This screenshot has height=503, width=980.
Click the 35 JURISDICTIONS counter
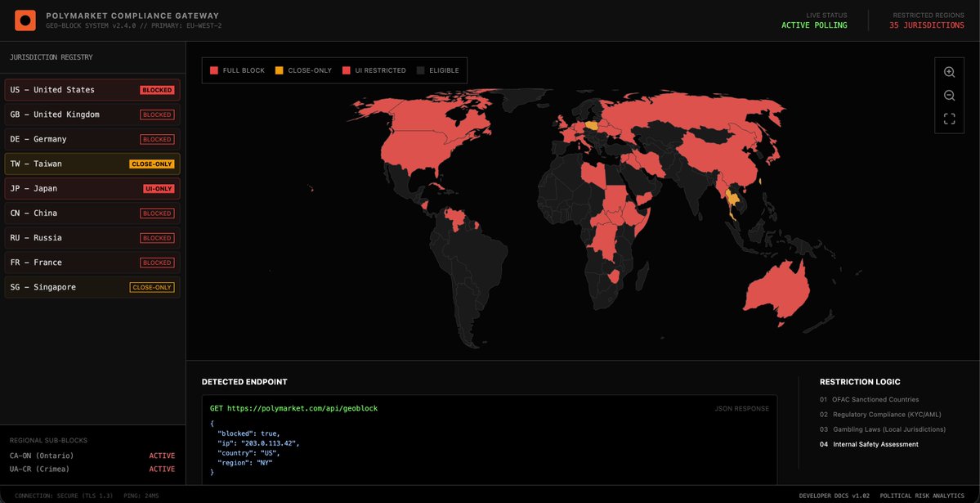[x=927, y=25]
